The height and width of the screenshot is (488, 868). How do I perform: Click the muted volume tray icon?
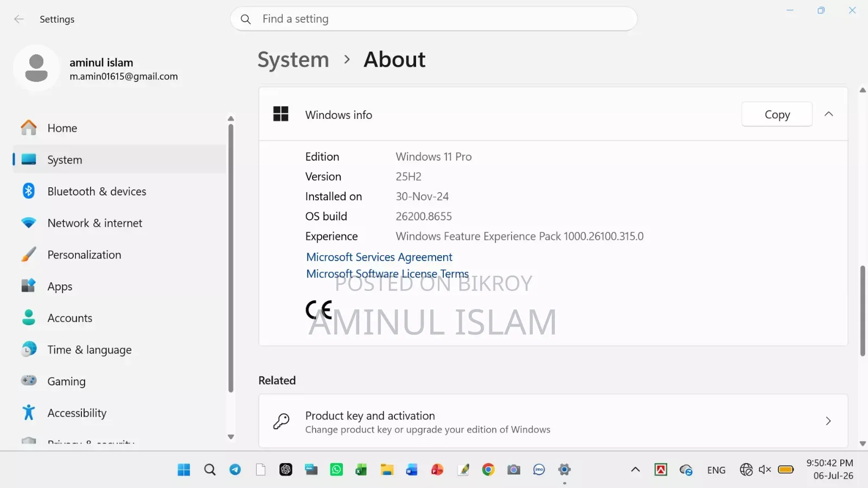click(x=765, y=470)
